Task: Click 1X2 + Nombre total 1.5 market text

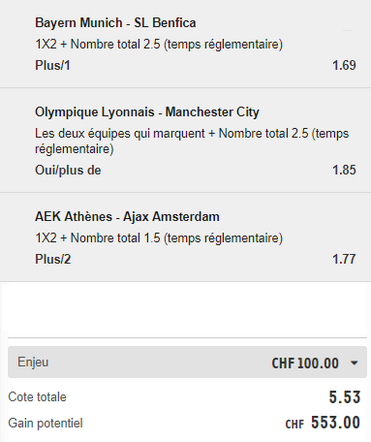Action: pyautogui.click(x=159, y=238)
